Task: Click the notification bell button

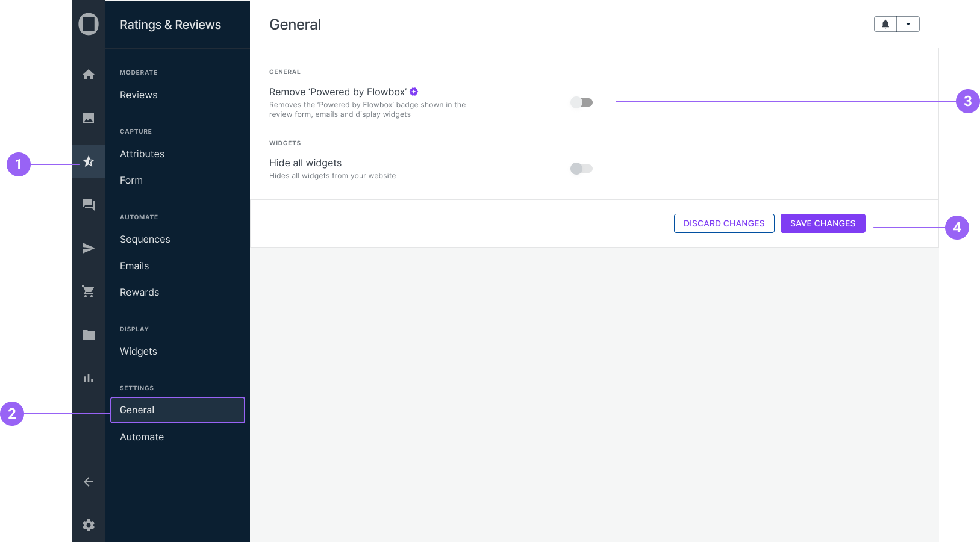Action: (885, 24)
